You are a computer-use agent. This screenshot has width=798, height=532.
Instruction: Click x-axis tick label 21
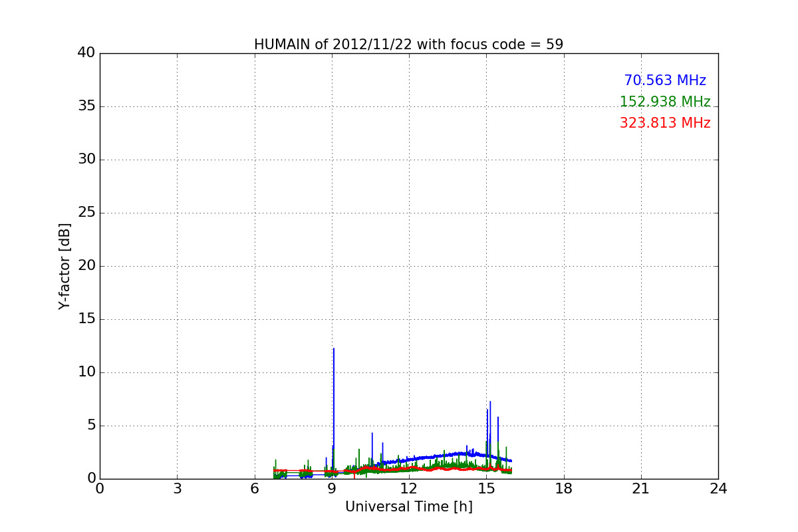tap(641, 488)
